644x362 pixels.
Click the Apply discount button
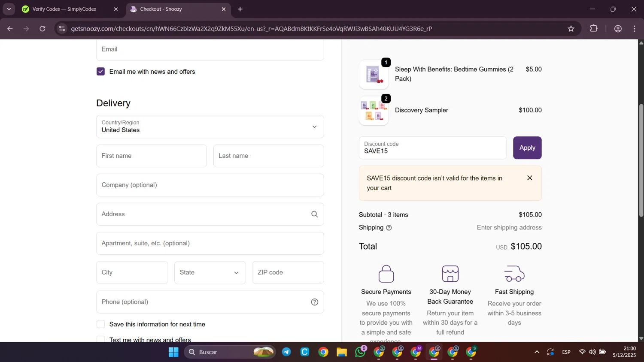point(527,148)
